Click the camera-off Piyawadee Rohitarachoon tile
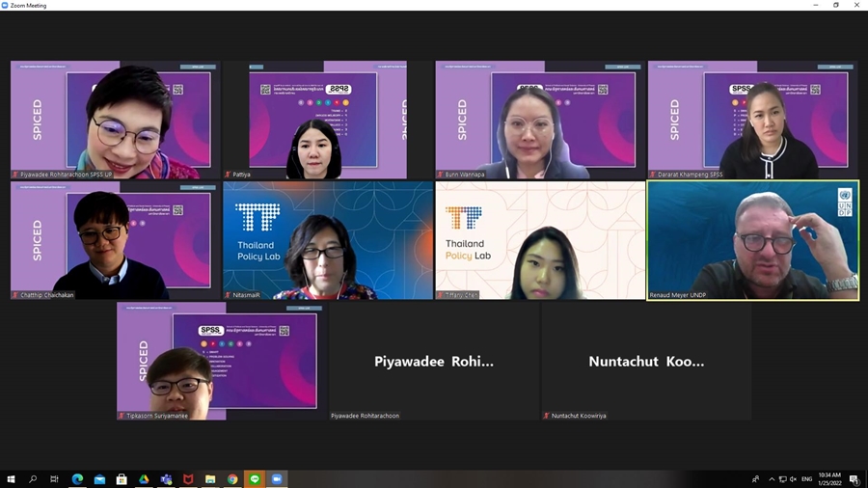Viewport: 868px width, 488px height. click(x=434, y=361)
